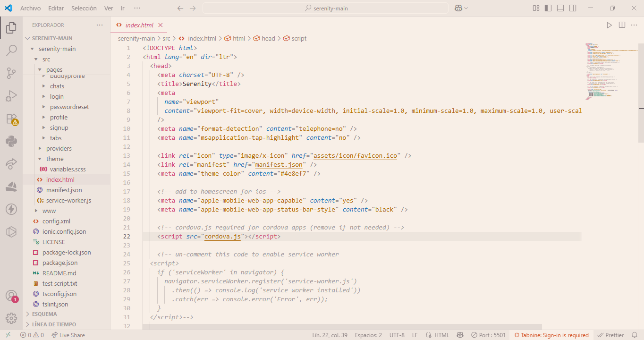This screenshot has height=340, width=644.
Task: Toggle the primary side bar visibility
Action: [x=548, y=8]
